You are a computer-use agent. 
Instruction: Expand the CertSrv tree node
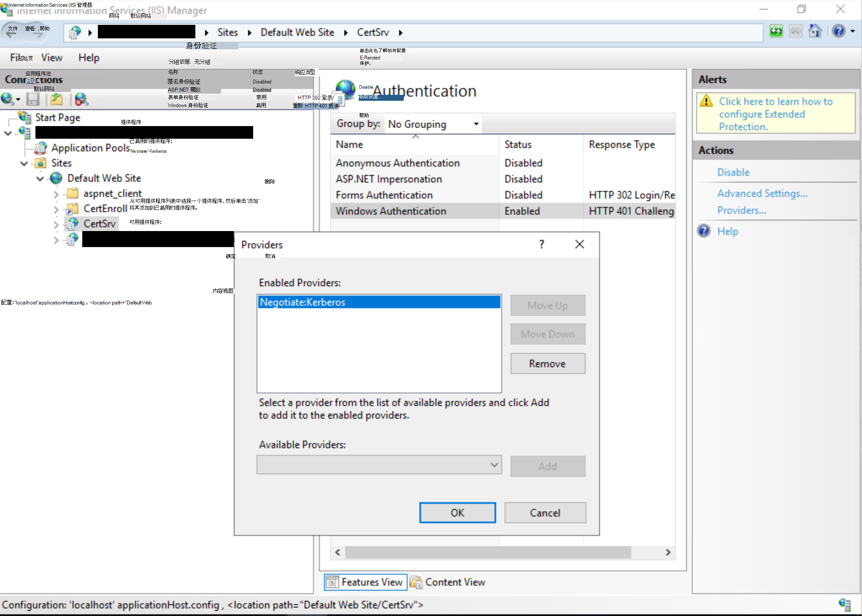coord(56,225)
